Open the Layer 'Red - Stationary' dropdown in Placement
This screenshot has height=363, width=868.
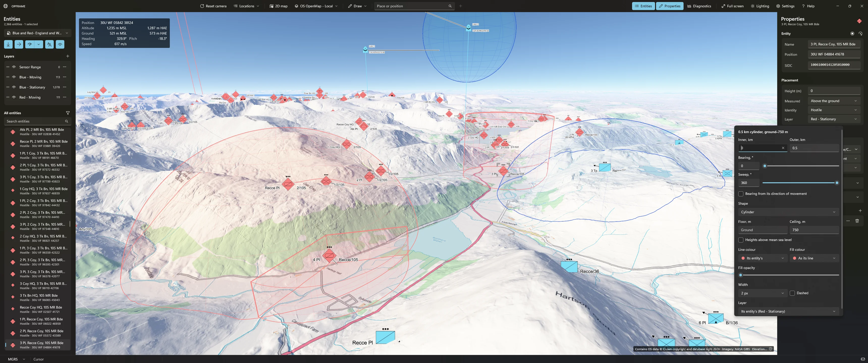coord(834,119)
